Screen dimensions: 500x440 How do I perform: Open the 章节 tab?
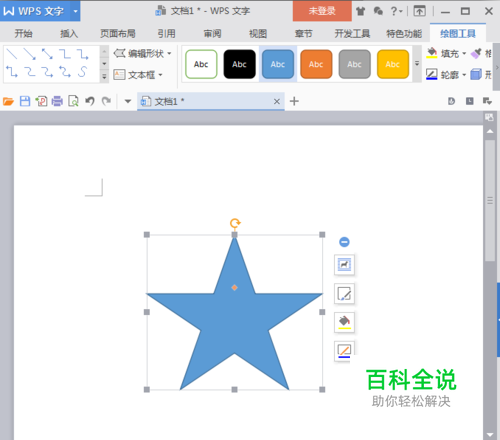pos(304,34)
